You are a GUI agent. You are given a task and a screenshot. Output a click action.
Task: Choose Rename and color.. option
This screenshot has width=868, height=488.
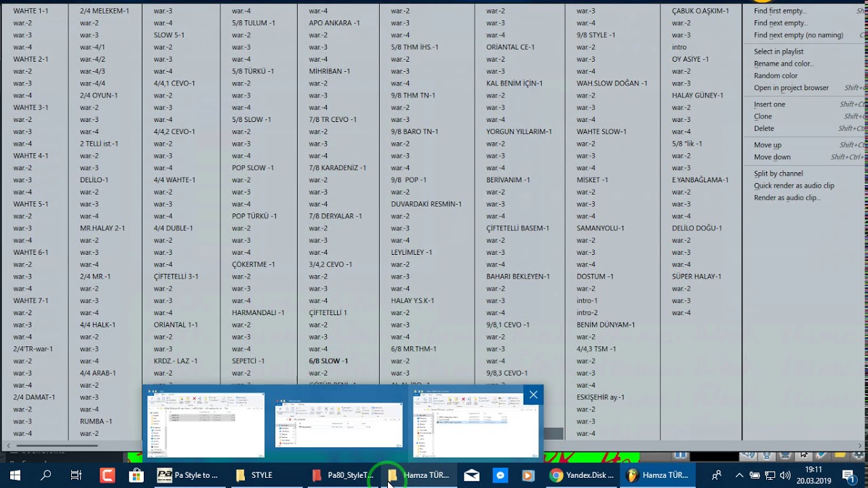point(783,64)
